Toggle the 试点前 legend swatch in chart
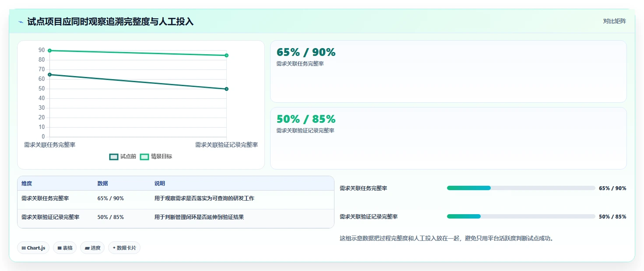Screen dimensions: 644x271 (114, 156)
